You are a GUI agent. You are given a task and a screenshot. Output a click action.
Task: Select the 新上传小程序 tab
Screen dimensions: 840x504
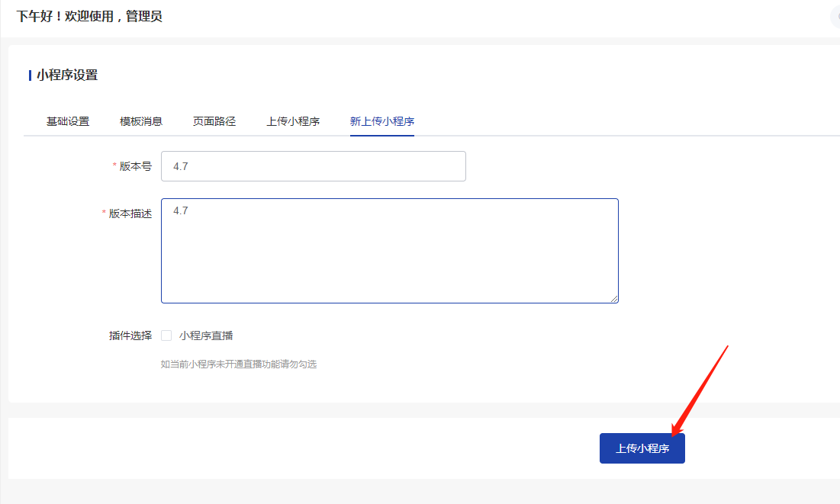(382, 121)
